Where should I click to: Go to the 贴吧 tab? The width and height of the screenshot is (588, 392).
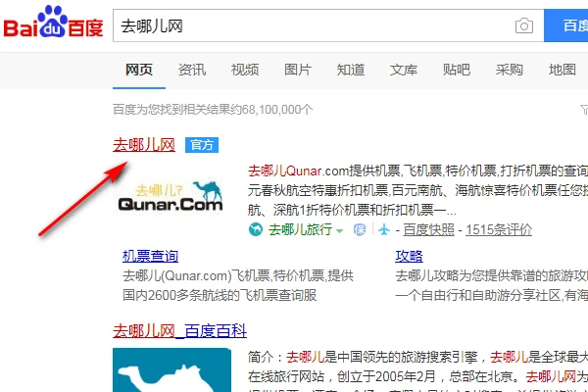point(456,70)
